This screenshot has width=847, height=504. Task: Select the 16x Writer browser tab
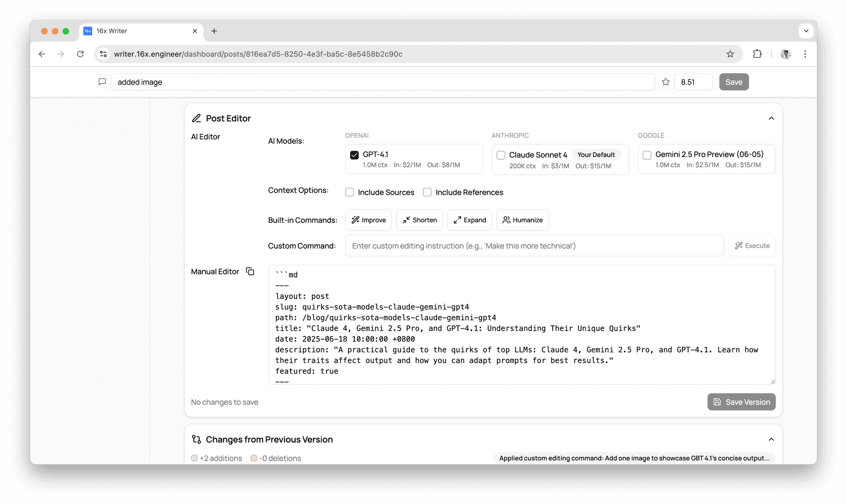click(141, 31)
